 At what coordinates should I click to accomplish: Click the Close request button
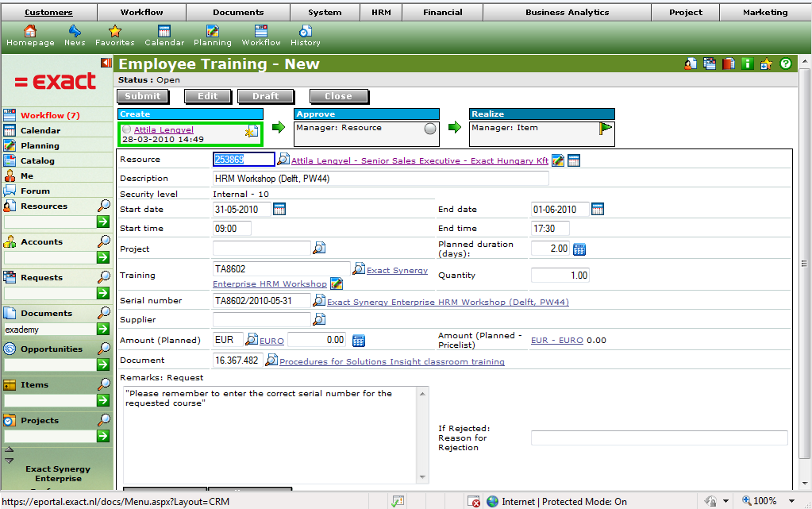[339, 96]
